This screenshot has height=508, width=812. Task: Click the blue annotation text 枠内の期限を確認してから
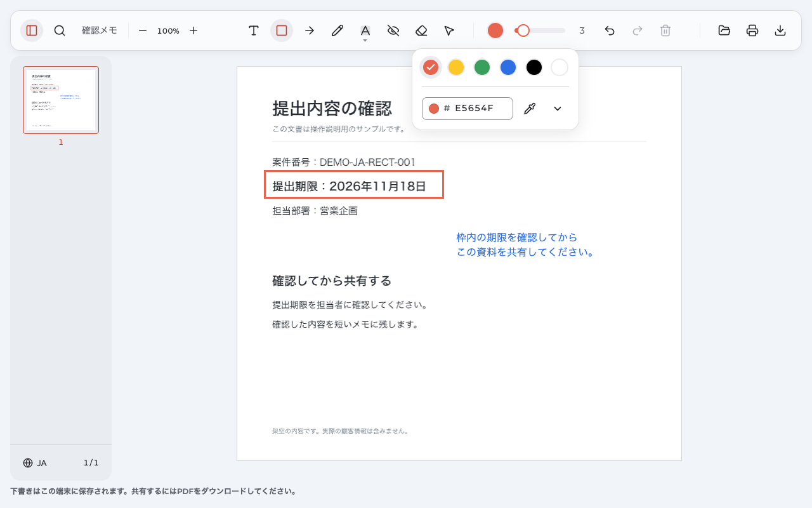517,237
